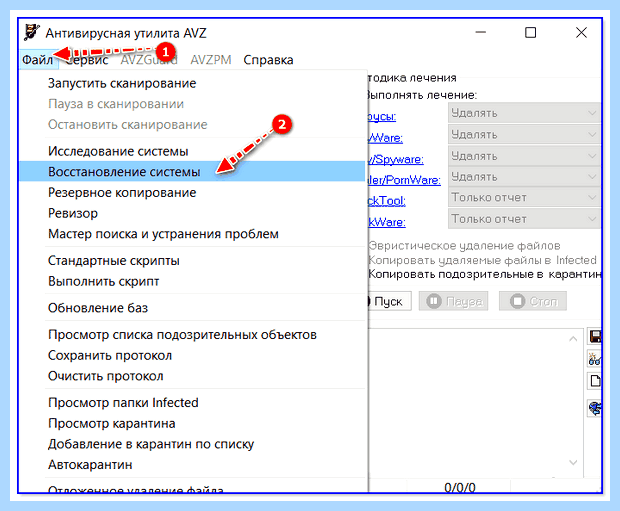
Task: Open Мастер поиска и устранения проблем
Action: pyautogui.click(x=192, y=234)
